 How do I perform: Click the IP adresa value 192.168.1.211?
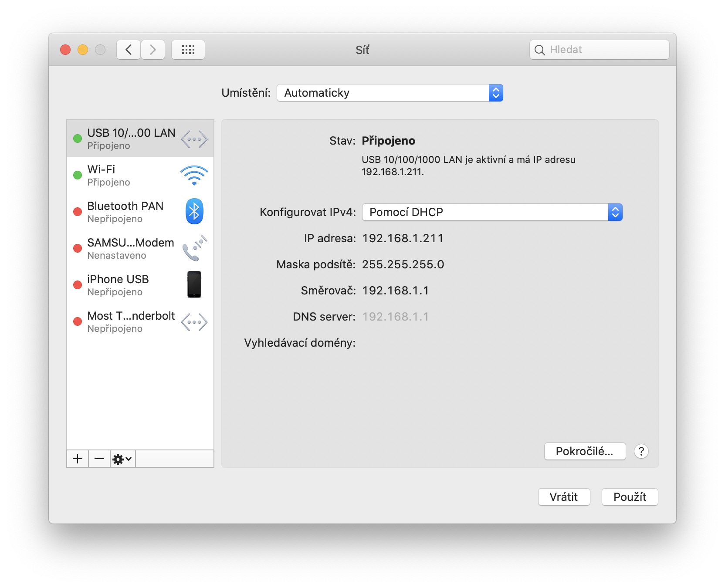click(x=403, y=238)
